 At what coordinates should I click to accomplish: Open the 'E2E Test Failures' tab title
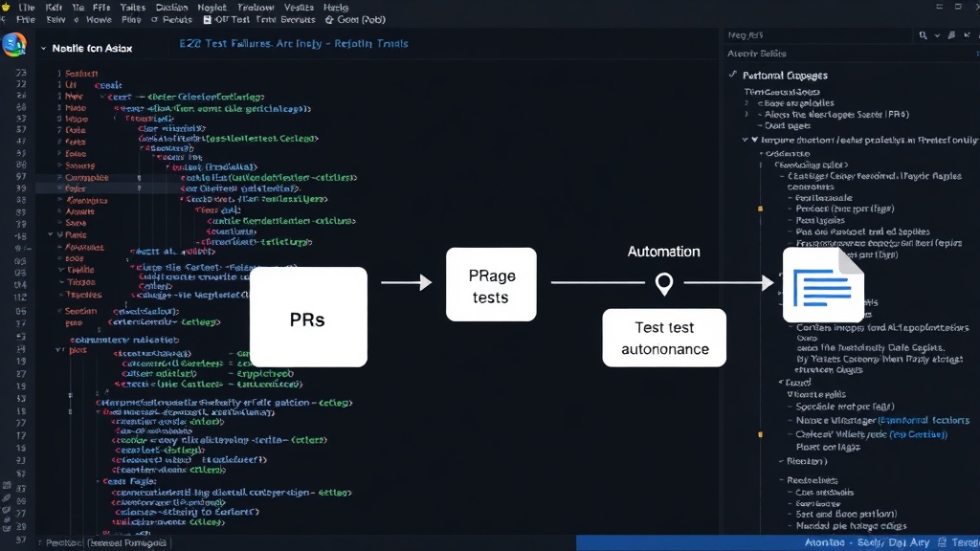[294, 44]
